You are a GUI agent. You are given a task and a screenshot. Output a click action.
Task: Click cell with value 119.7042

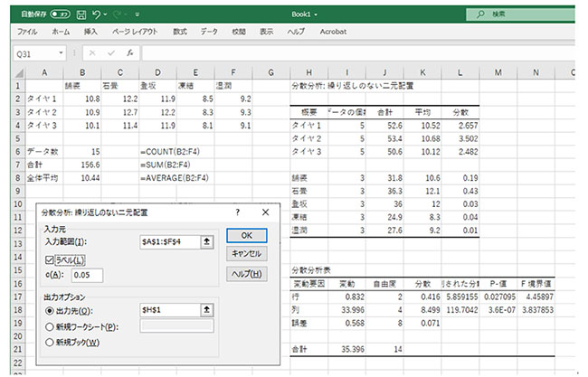[x=460, y=310]
